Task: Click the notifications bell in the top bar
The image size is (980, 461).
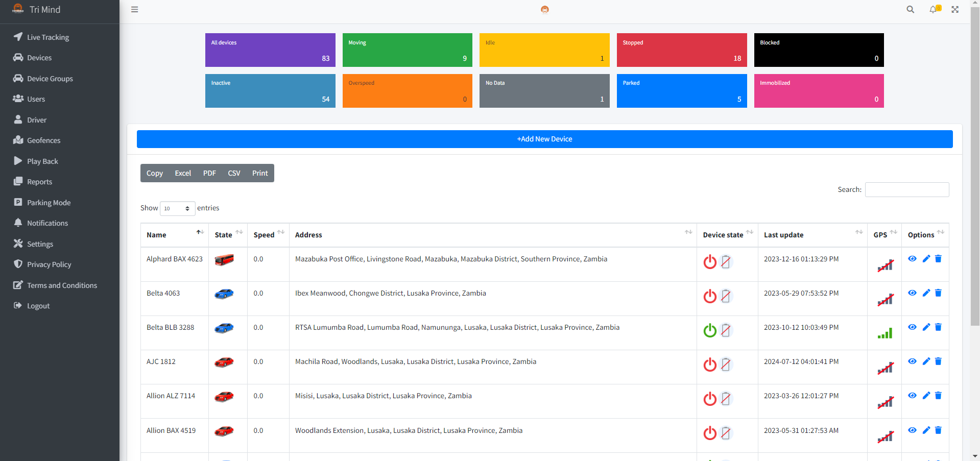Action: click(934, 9)
